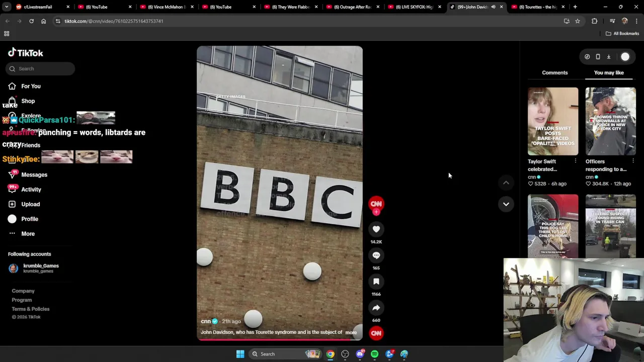Go to next video with down chevron
Screen dimensions: 644x362
(506, 204)
